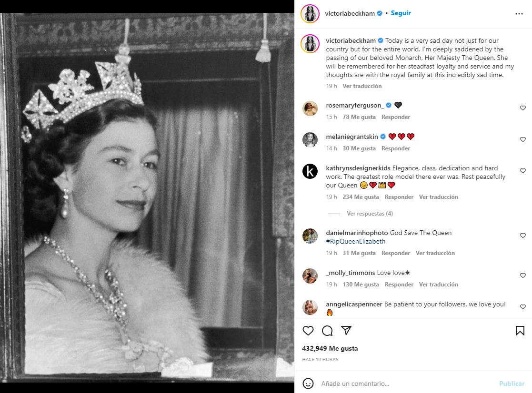Open the #RipQueenElizabeth hashtag
Image resolution: width=532 pixels, height=393 pixels.
coord(356,241)
